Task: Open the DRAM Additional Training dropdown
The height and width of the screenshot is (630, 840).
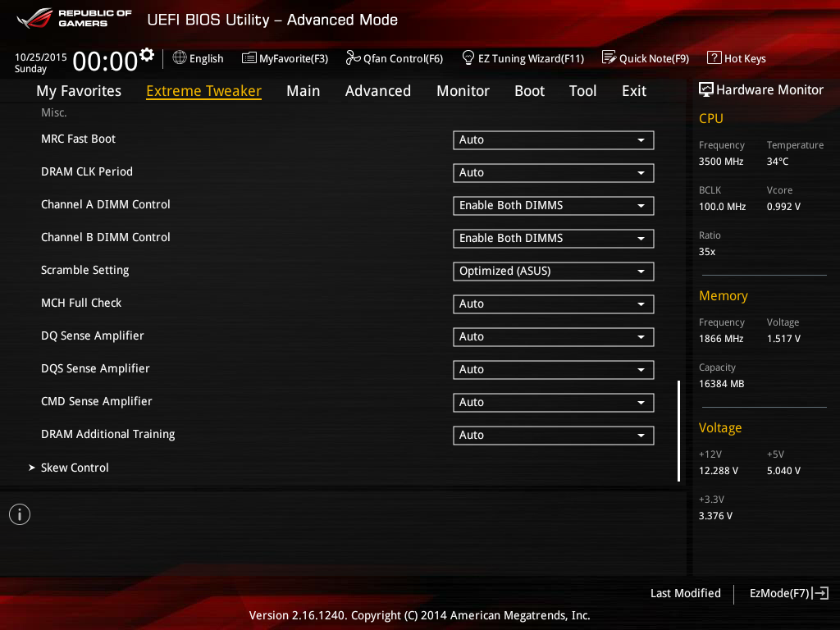Action: pos(554,435)
